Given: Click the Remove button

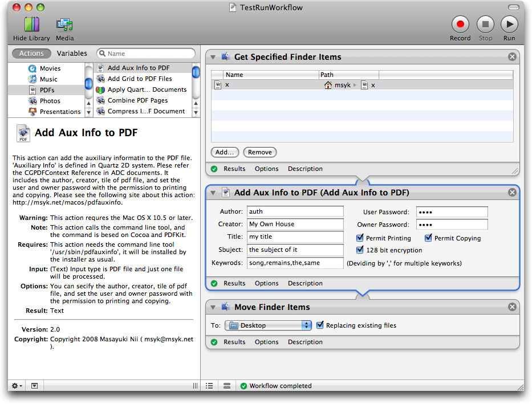Looking at the screenshot, I should click(x=259, y=152).
